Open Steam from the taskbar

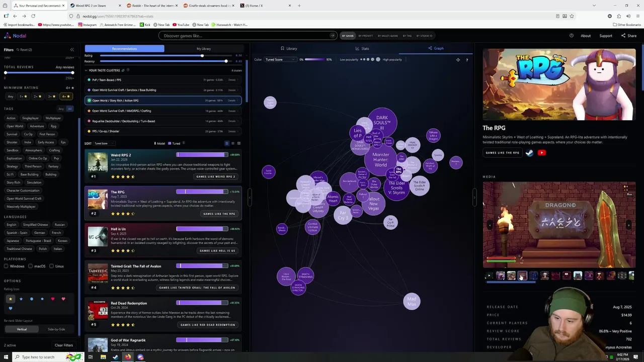coord(115,357)
